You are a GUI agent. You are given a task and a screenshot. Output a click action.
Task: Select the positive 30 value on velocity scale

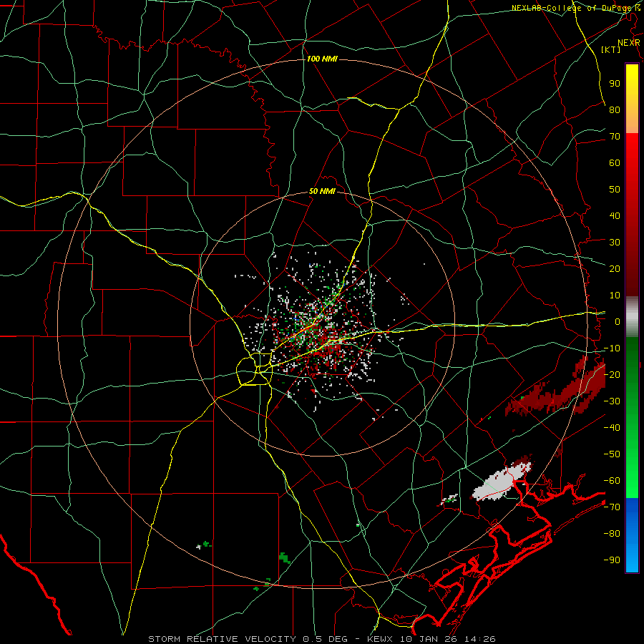[x=615, y=243]
